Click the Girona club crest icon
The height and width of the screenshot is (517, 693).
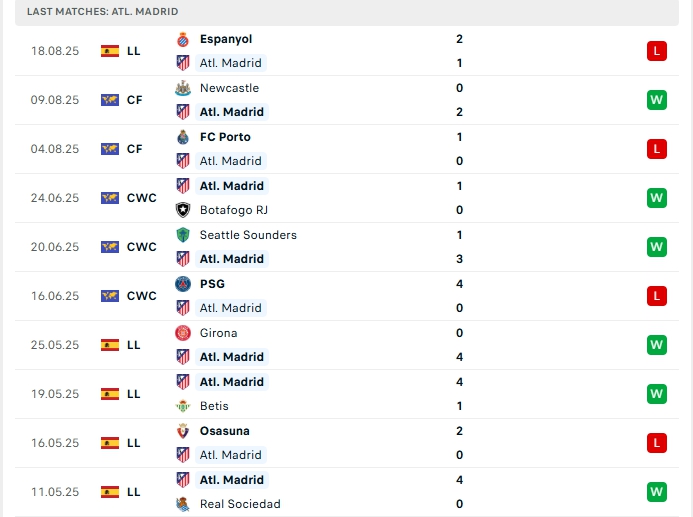tap(183, 333)
